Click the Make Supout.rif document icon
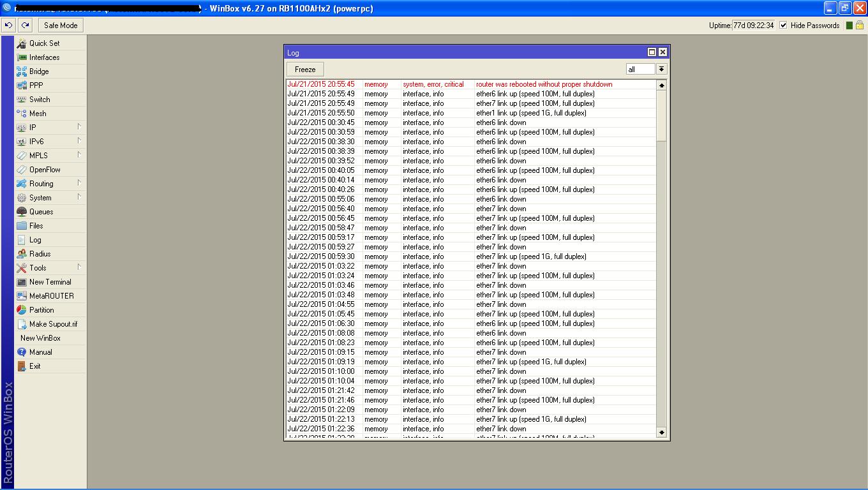This screenshot has width=868, height=490. (x=22, y=324)
